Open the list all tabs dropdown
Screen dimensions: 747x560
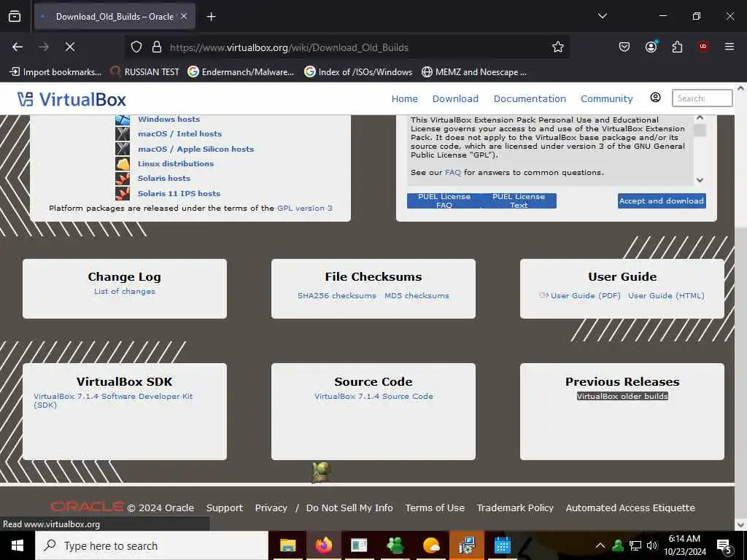pos(602,16)
